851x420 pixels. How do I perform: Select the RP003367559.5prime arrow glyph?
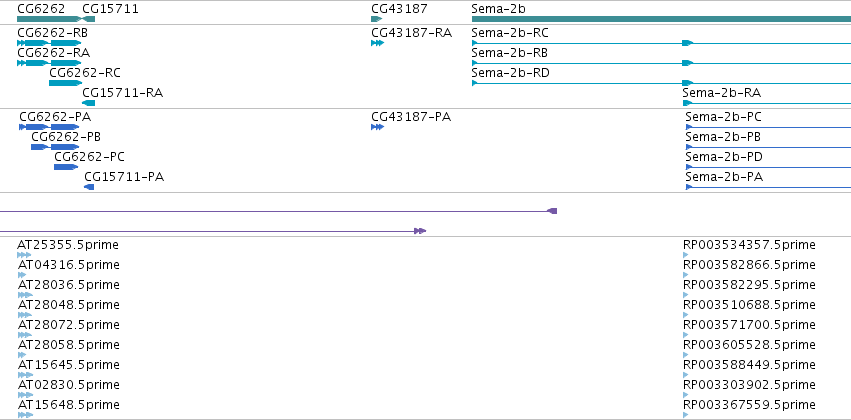[686, 415]
